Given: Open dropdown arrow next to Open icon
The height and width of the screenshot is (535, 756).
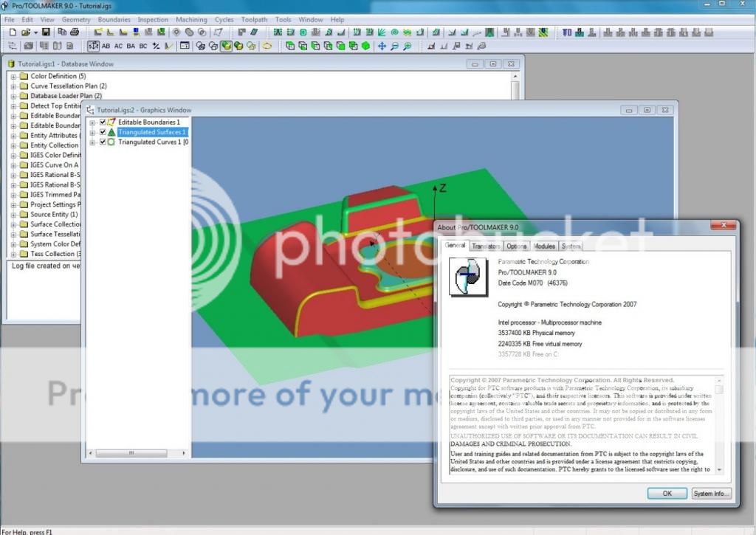Looking at the screenshot, I should 35,32.
